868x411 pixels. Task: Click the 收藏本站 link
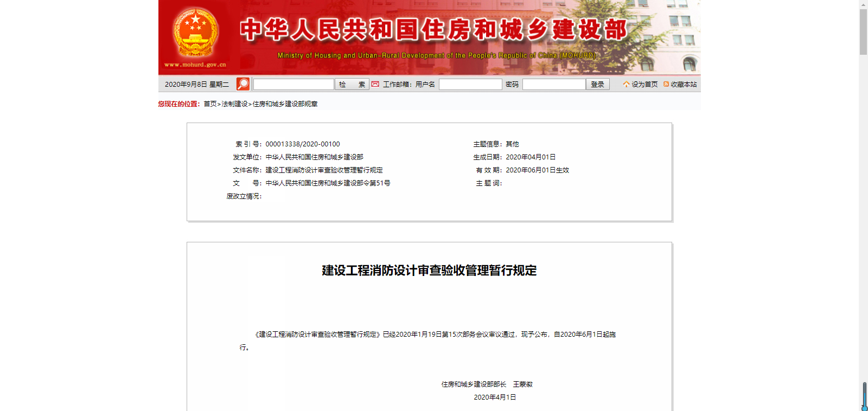[x=684, y=85]
